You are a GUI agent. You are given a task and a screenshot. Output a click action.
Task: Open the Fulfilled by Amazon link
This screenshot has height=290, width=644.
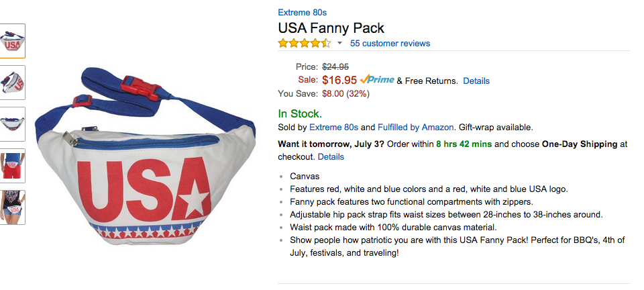pos(415,127)
